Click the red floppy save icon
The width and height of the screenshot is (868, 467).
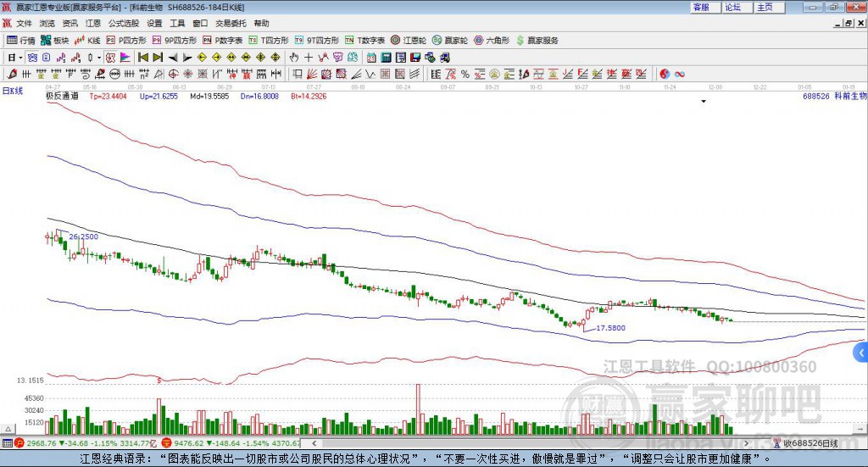tap(415, 58)
